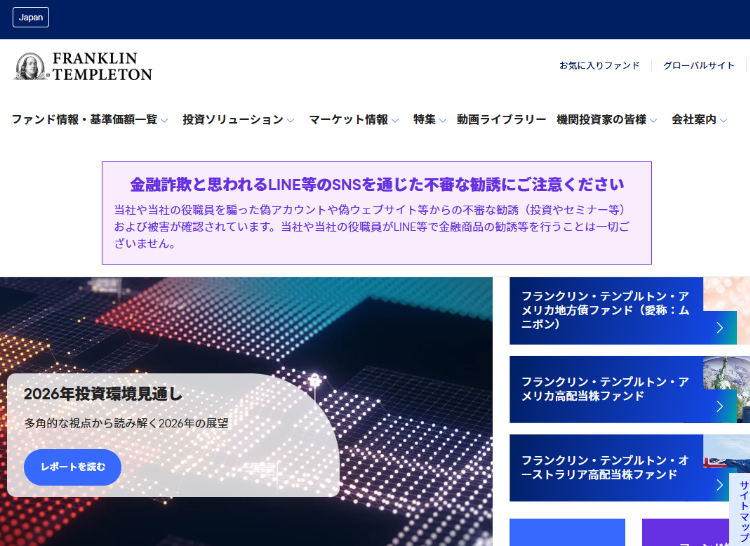Open the サイトマップ side tab
The image size is (750, 546).
click(741, 510)
